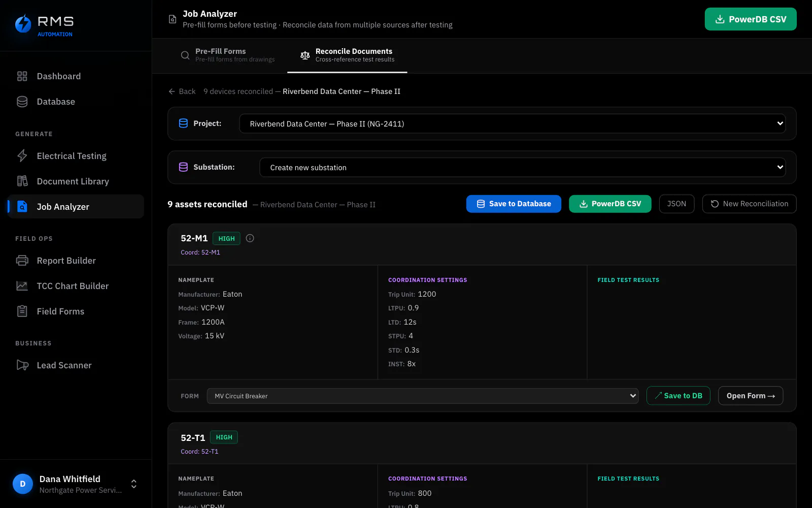Click the '9 assets reconciled' heading
Image resolution: width=812 pixels, height=508 pixels.
[x=208, y=204]
